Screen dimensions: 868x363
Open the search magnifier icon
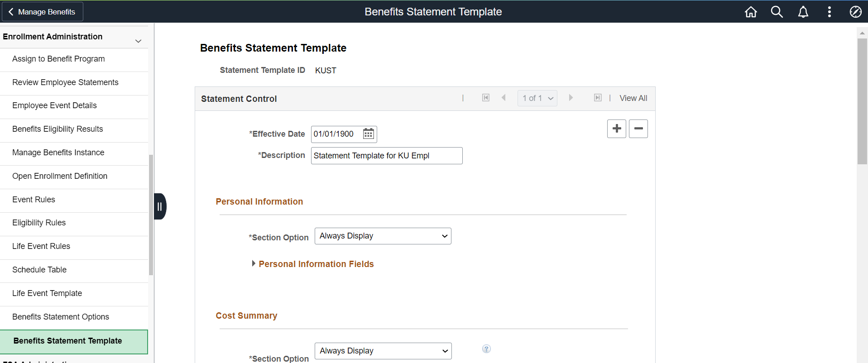click(777, 12)
